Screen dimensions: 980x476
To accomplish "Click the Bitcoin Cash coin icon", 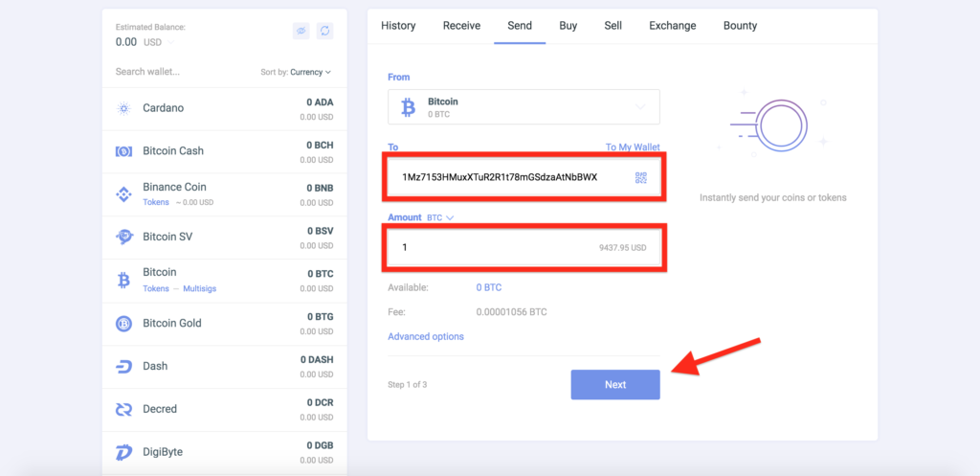I will click(123, 151).
